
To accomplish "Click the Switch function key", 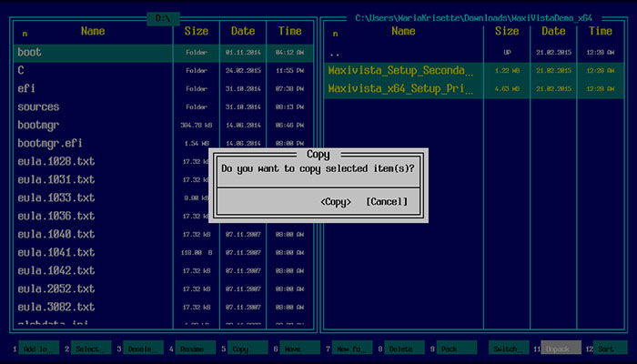I will 509,349.
